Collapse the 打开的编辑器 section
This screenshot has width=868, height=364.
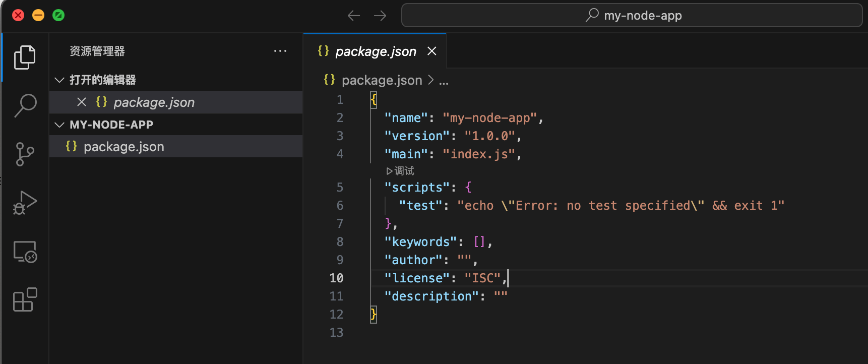(x=59, y=80)
